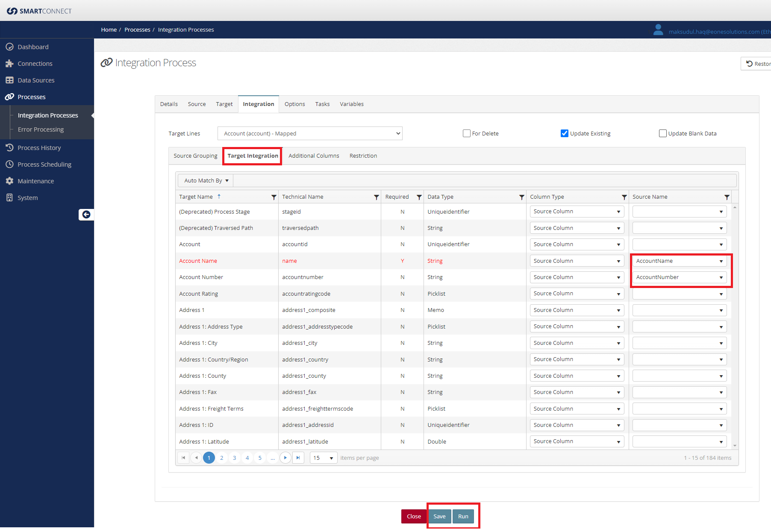The width and height of the screenshot is (771, 532).
Task: Filter the Column Type column
Action: 624,197
